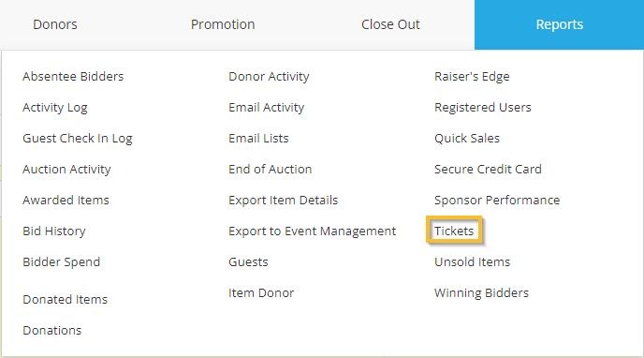Open the Bidder Spend report
This screenshot has width=644, height=358.
pos(61,262)
